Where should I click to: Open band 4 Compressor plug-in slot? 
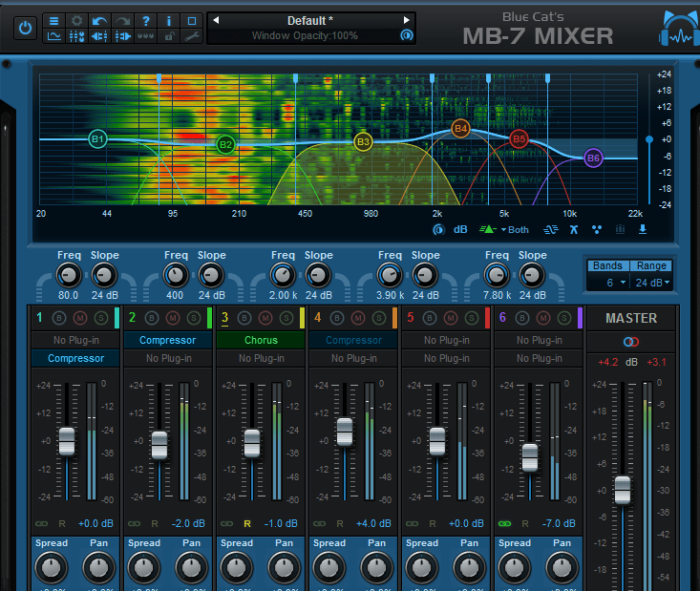(353, 340)
